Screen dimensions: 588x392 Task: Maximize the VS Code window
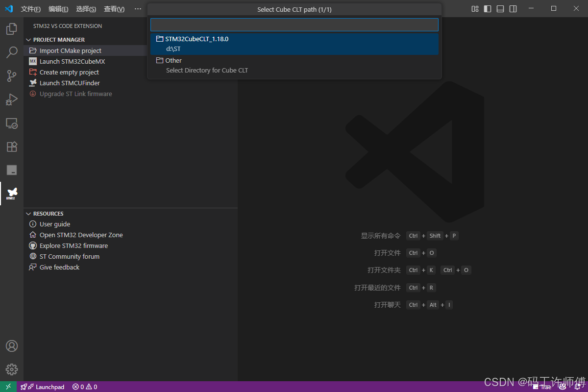[x=554, y=9]
